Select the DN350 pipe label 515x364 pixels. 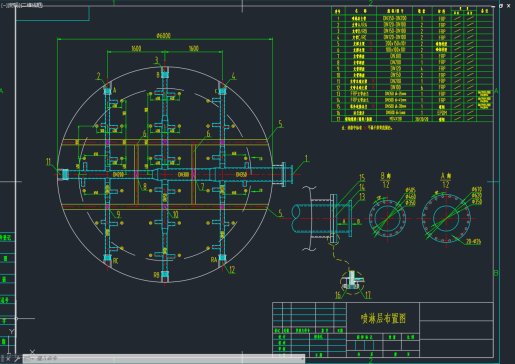tap(241, 174)
